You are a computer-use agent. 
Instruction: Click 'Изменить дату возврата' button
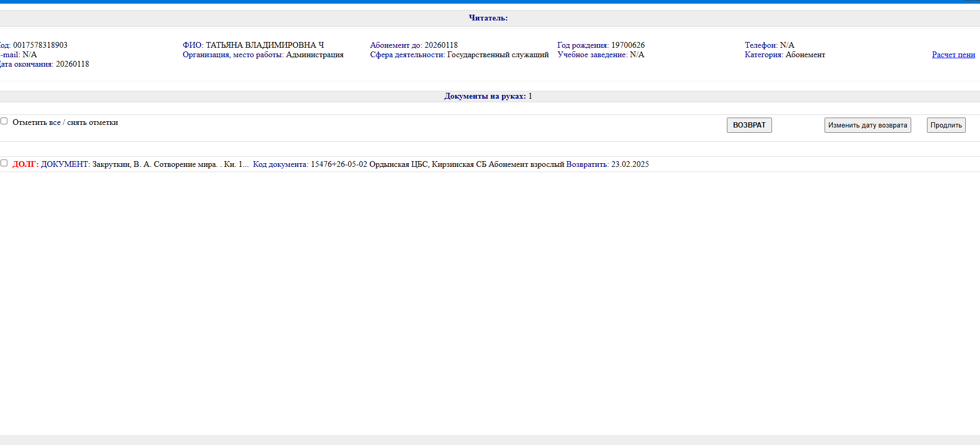coord(867,125)
